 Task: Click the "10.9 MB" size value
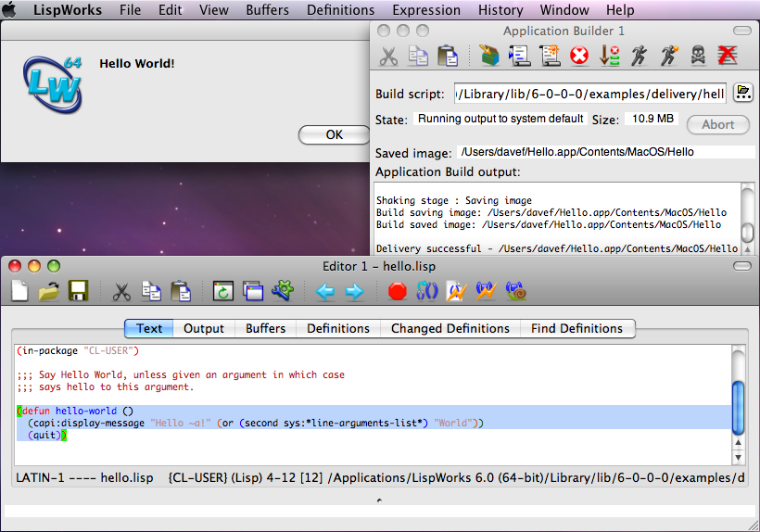[652, 119]
